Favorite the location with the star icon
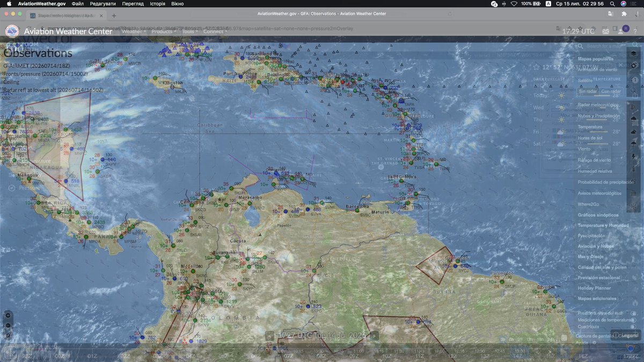 pyautogui.click(x=536, y=67)
